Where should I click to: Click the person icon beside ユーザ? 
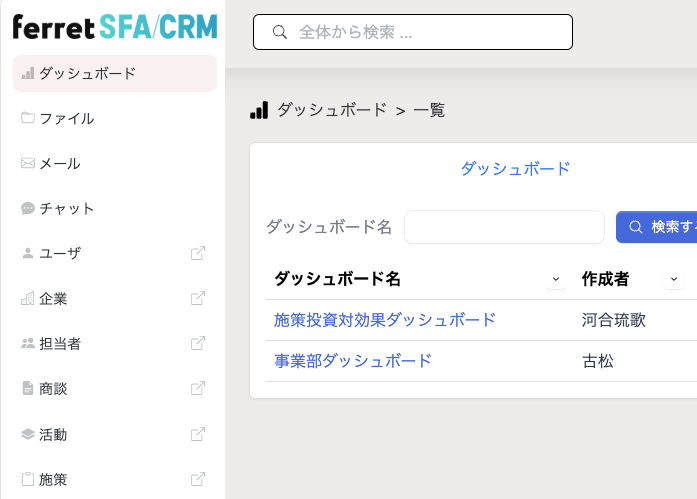coord(28,253)
